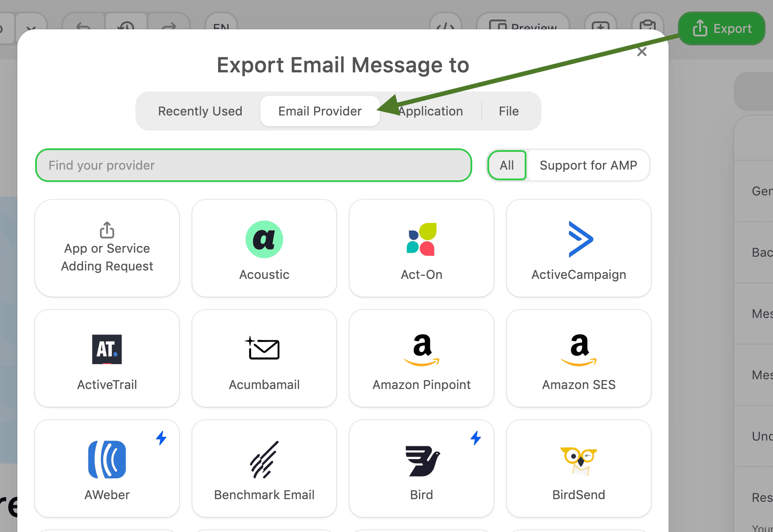The height and width of the screenshot is (532, 773).
Task: Click the share icon in Adding Request card
Action: coord(107,230)
